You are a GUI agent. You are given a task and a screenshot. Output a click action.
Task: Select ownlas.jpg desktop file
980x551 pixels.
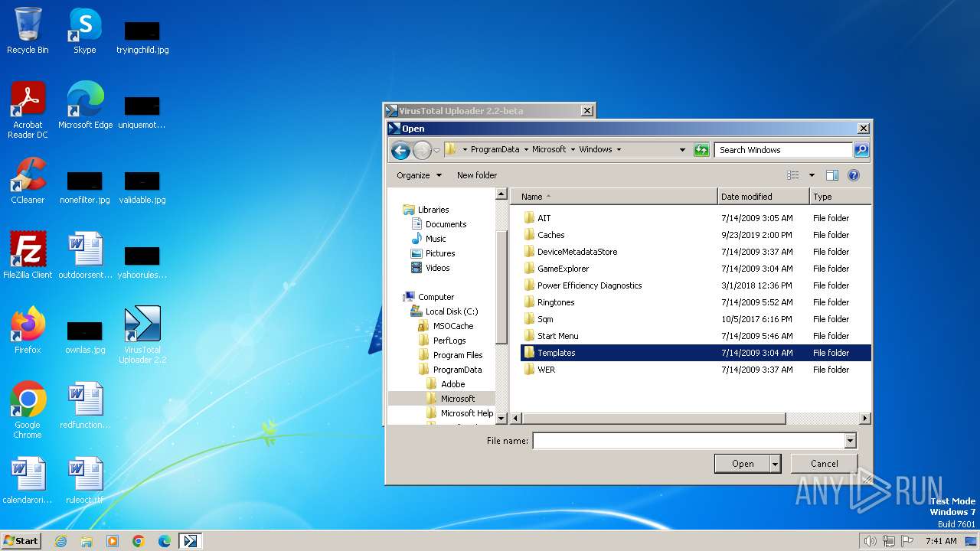coord(85,337)
